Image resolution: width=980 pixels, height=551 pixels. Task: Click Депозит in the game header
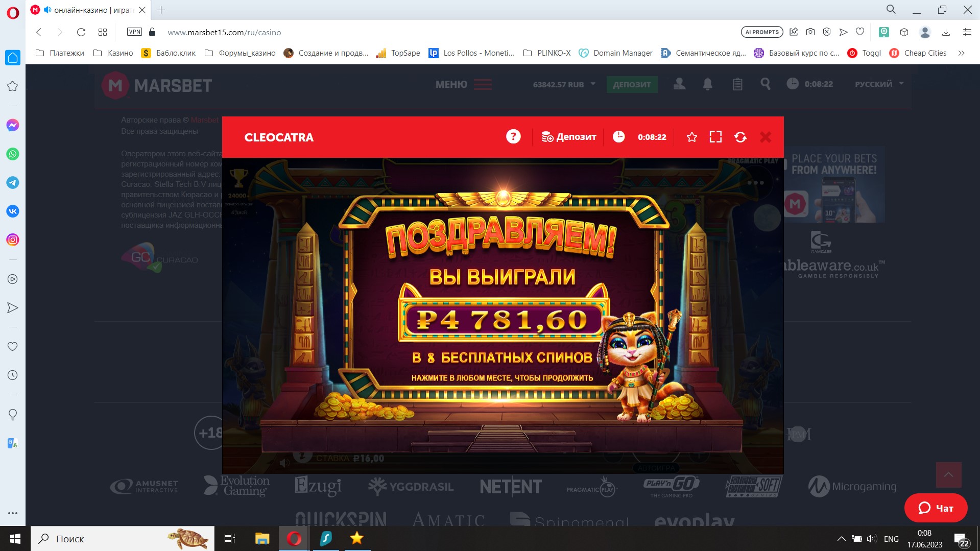click(568, 136)
